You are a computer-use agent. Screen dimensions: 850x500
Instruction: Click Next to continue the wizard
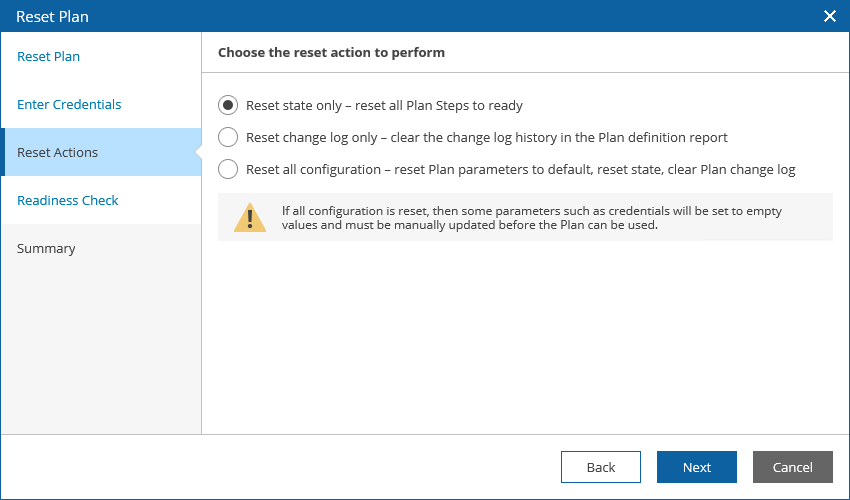click(x=697, y=467)
